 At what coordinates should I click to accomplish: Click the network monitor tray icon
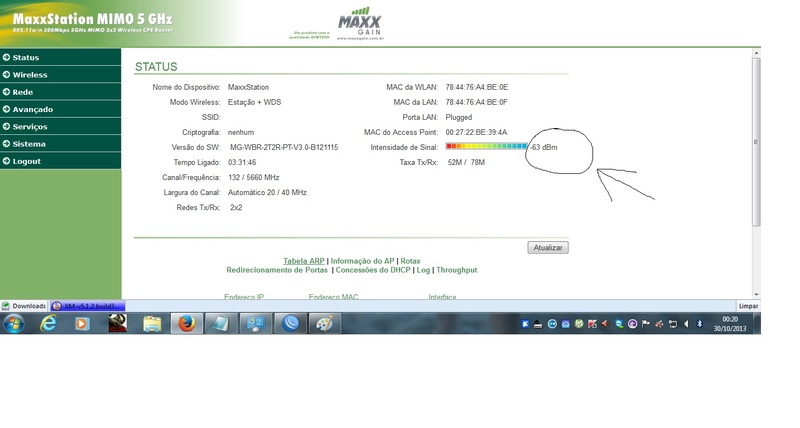click(x=619, y=324)
